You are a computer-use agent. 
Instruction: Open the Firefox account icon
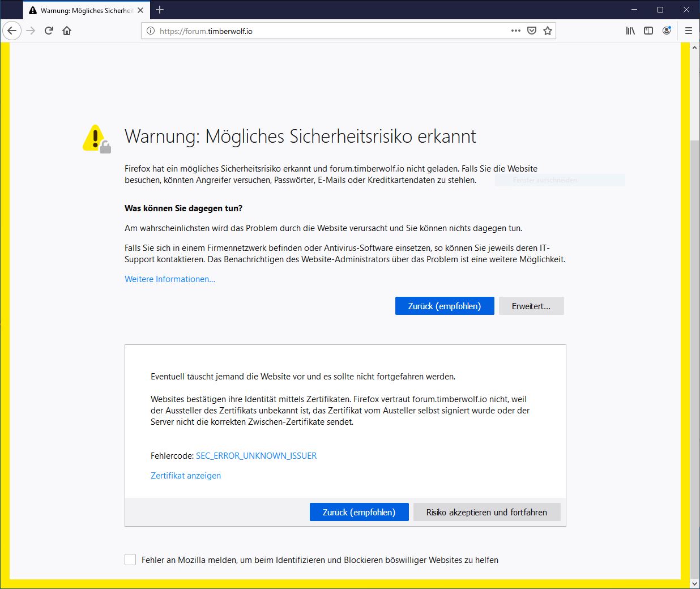pyautogui.click(x=667, y=31)
